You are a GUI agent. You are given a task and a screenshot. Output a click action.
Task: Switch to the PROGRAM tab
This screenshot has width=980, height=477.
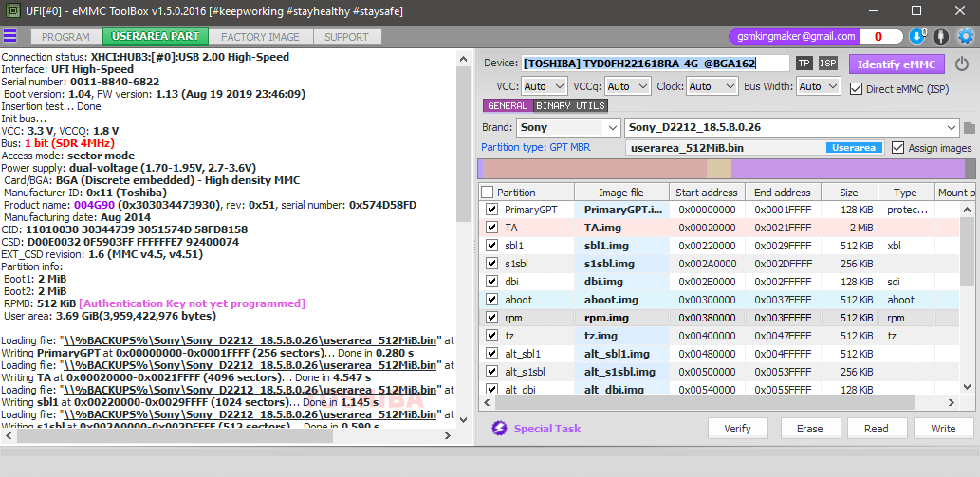[x=65, y=37]
